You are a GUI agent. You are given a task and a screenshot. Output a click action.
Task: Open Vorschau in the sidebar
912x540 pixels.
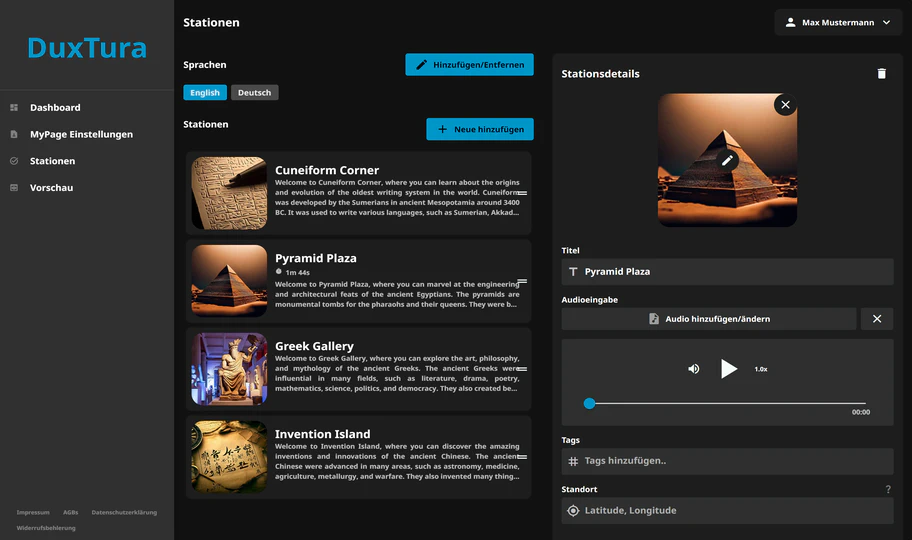[51, 188]
